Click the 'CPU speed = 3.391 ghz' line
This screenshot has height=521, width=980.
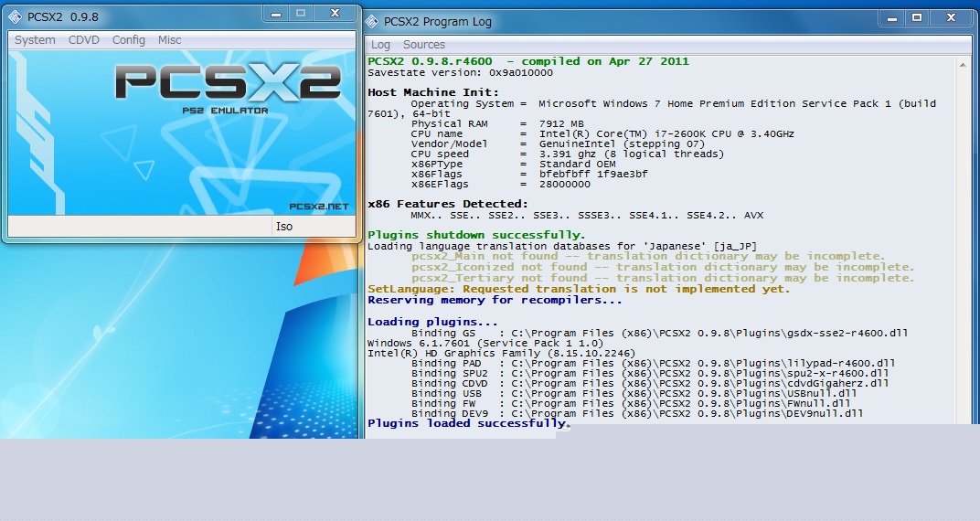(x=567, y=154)
